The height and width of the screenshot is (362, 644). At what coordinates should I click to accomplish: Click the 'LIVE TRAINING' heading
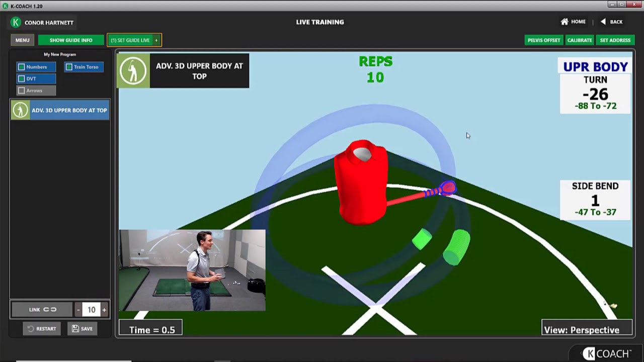(x=320, y=22)
